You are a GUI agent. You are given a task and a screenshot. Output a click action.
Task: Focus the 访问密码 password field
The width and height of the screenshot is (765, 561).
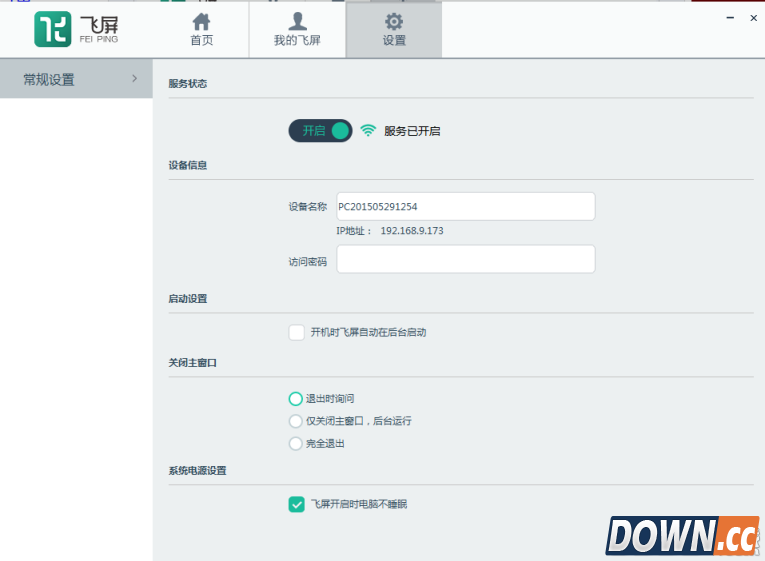(465, 259)
